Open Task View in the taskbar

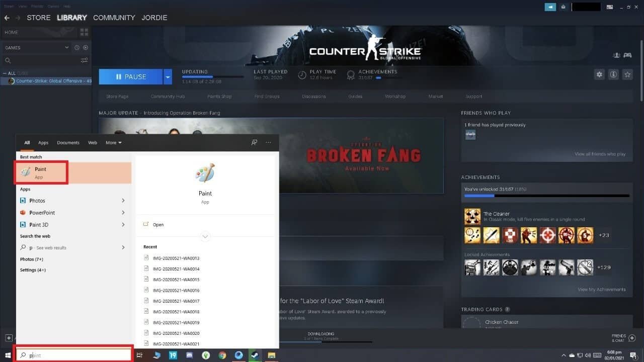(140, 355)
